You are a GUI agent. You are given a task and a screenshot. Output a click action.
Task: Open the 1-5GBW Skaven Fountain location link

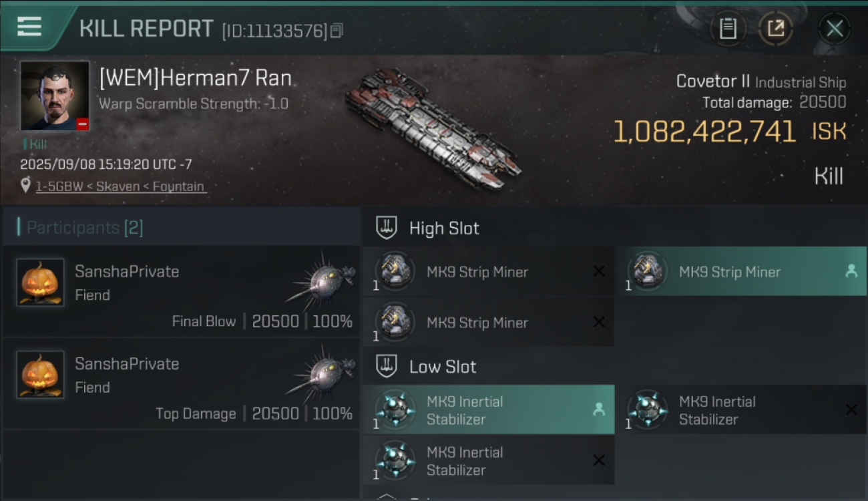tap(120, 186)
